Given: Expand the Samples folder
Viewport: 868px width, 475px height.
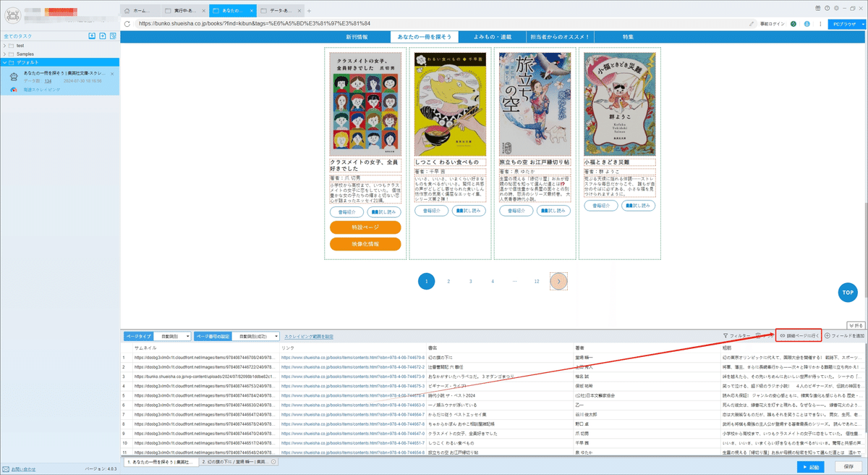Looking at the screenshot, I should tap(4, 54).
